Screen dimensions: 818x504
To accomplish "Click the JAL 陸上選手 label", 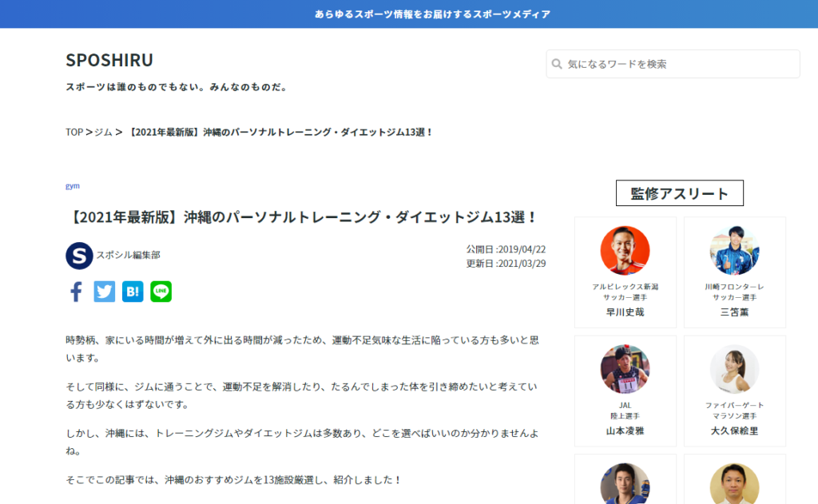I will point(625,411).
